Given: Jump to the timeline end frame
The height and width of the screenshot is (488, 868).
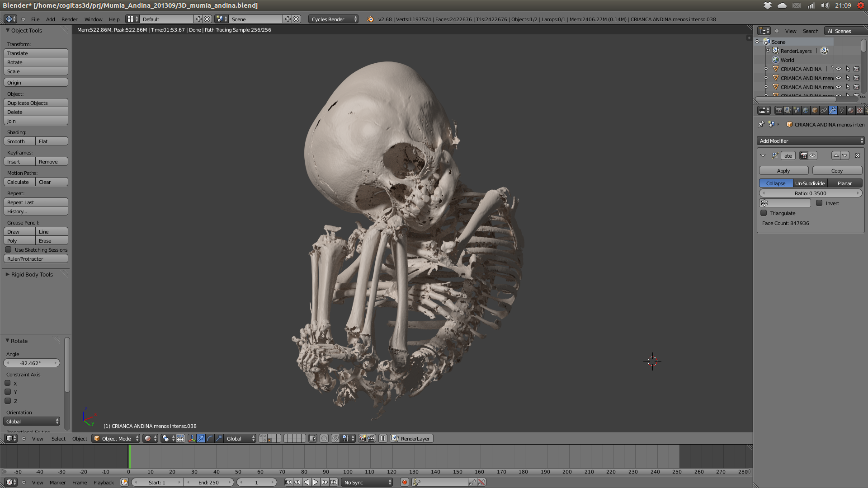Looking at the screenshot, I should pos(334,482).
